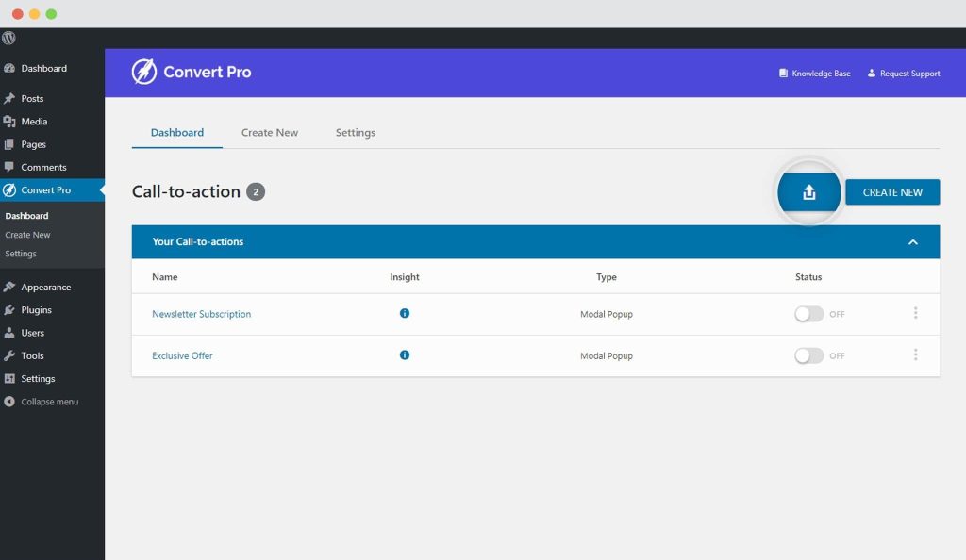Click the call-to-action count badge 2
The height and width of the screenshot is (560, 966).
256,192
